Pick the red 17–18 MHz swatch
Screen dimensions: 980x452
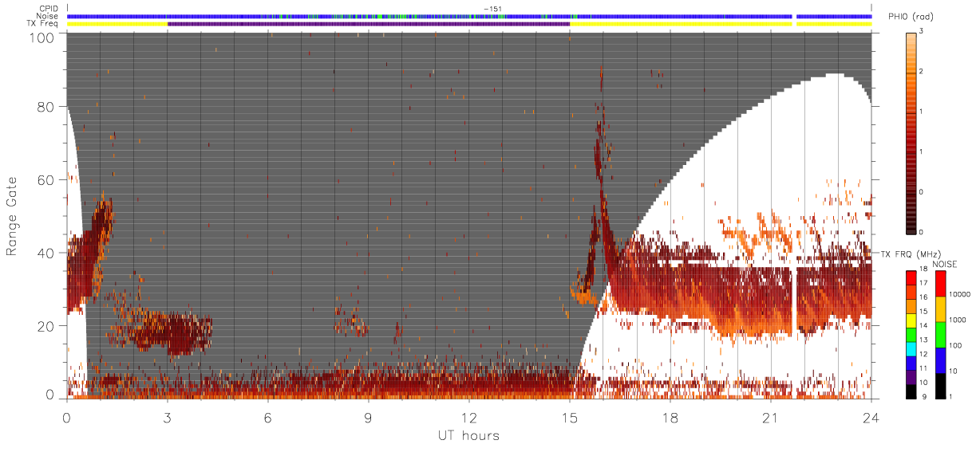pos(911,278)
